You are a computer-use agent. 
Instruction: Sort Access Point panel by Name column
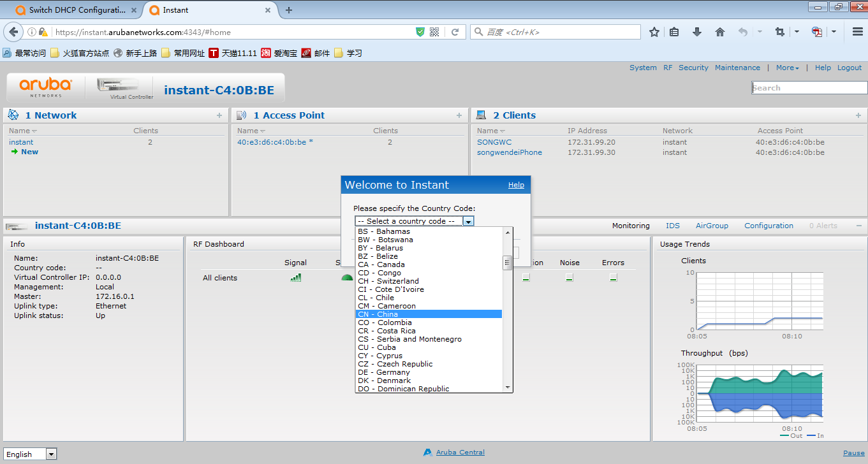[x=251, y=131]
